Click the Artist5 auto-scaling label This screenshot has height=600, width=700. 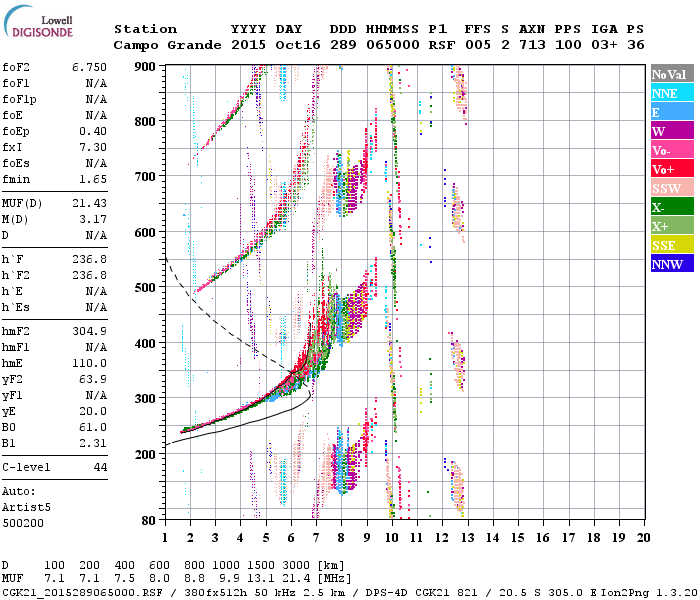26,508
